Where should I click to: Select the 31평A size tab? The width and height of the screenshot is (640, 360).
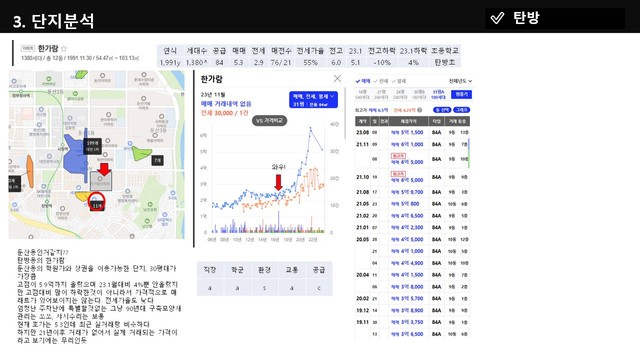(438, 95)
